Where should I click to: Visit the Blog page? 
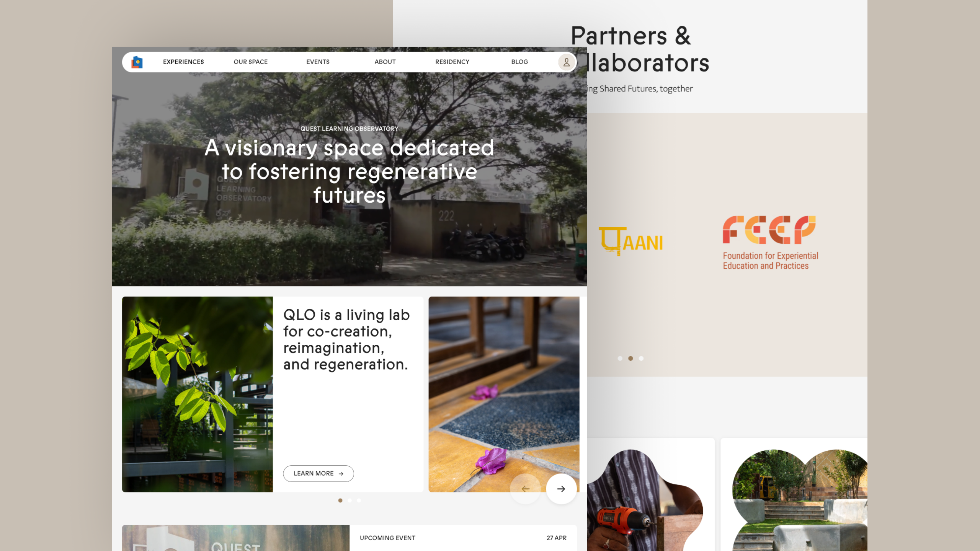pyautogui.click(x=519, y=62)
